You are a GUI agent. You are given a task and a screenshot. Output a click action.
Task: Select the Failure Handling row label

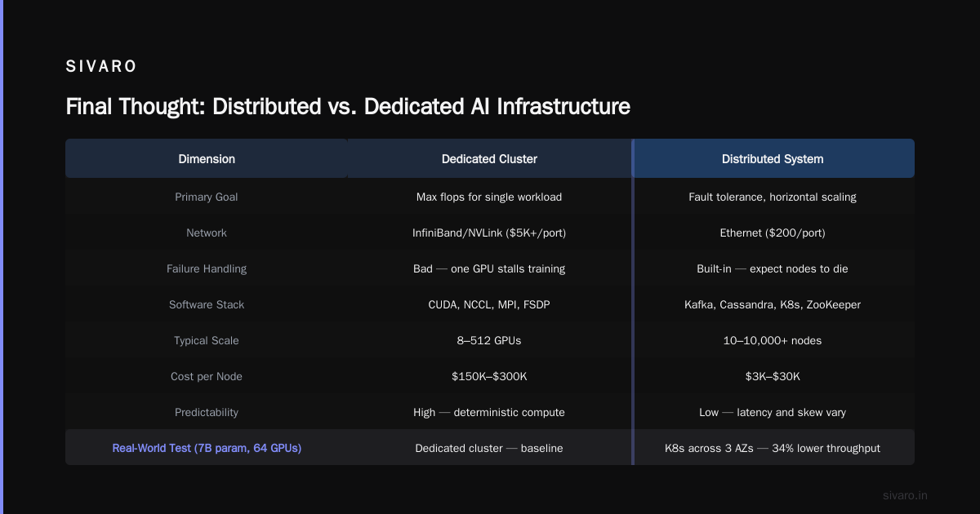pos(207,268)
